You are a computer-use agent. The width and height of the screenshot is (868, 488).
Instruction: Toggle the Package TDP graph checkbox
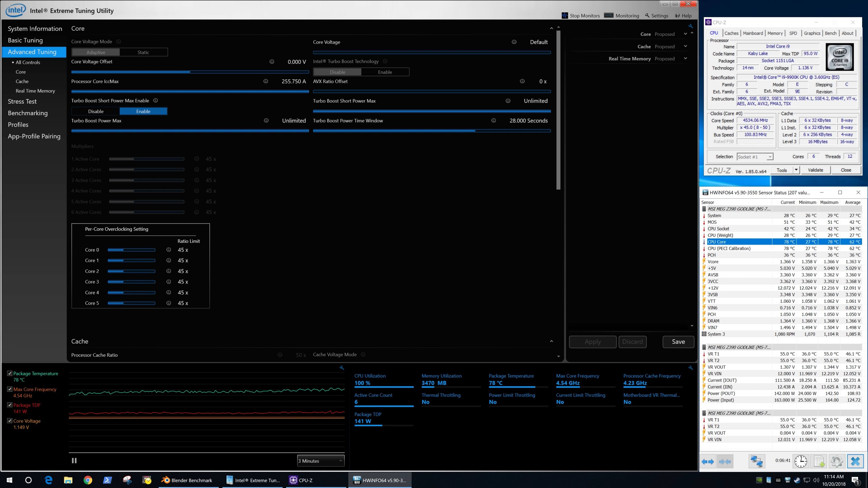[x=10, y=405]
